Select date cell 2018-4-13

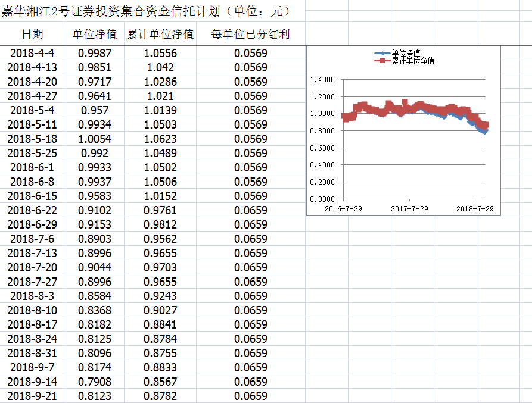pyautogui.click(x=33, y=67)
